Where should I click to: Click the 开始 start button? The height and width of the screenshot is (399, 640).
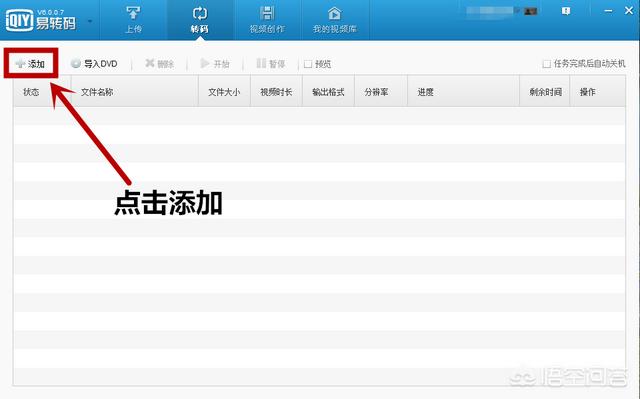(215, 64)
